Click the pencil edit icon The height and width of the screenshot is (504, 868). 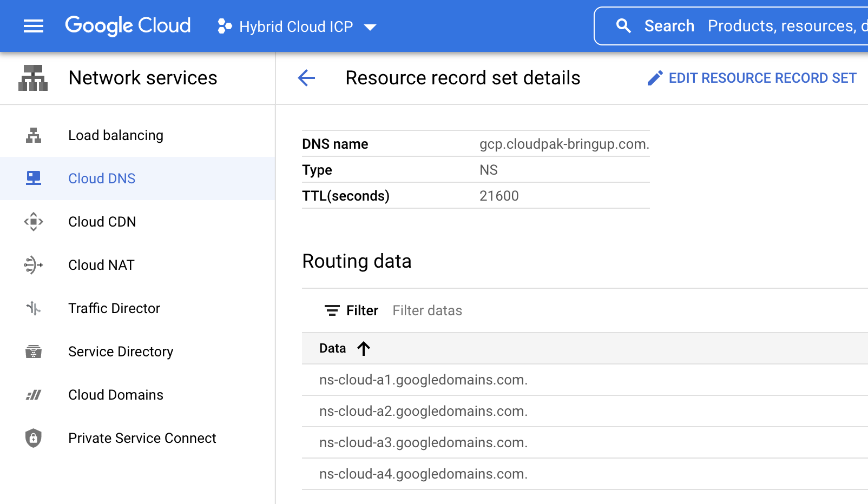655,78
